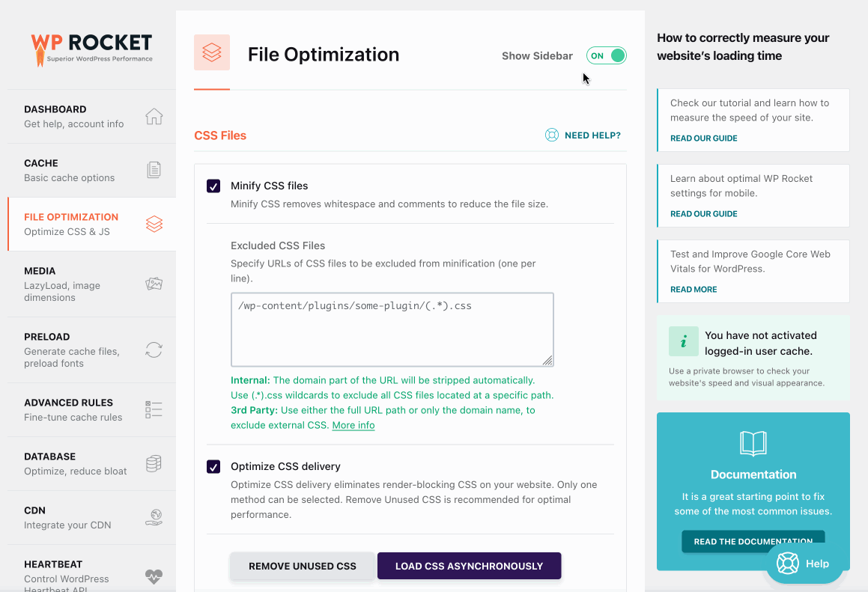868x592 pixels.
Task: Click the WP Rocket logo
Action: 91,50
